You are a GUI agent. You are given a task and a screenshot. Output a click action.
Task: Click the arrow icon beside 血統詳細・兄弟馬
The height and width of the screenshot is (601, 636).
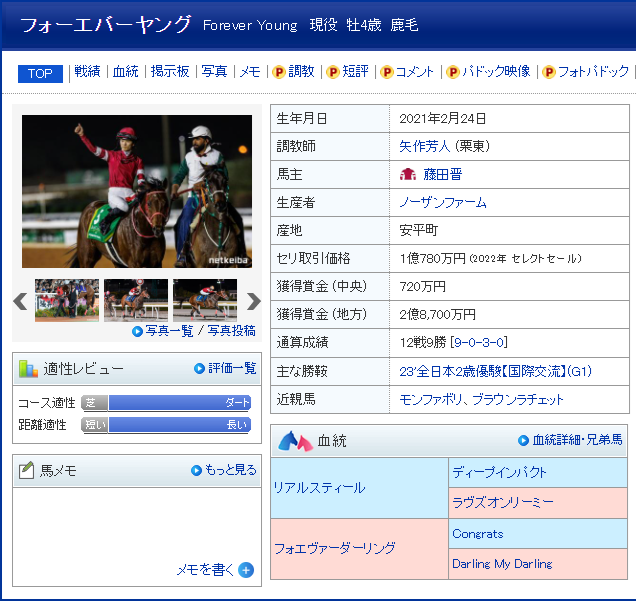(523, 440)
